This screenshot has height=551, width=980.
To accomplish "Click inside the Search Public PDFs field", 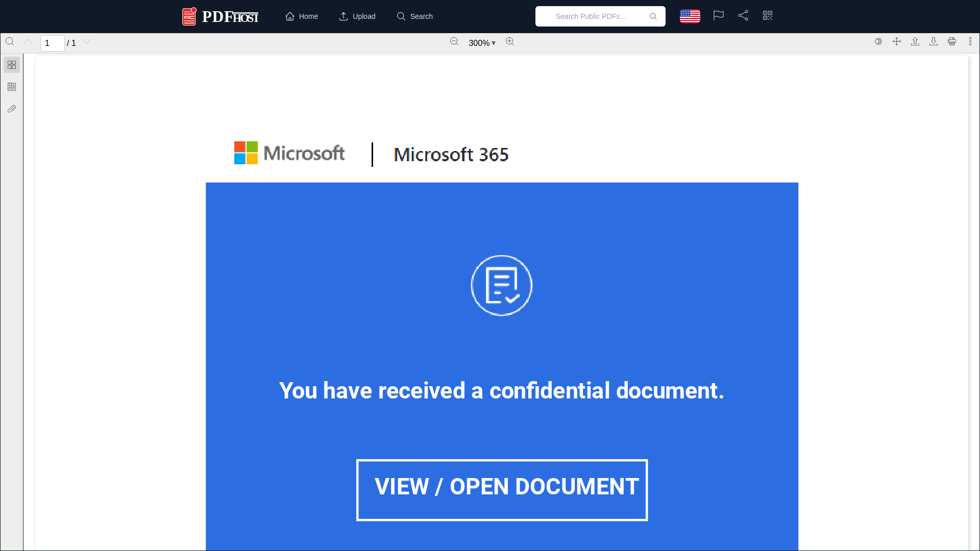I will (592, 16).
